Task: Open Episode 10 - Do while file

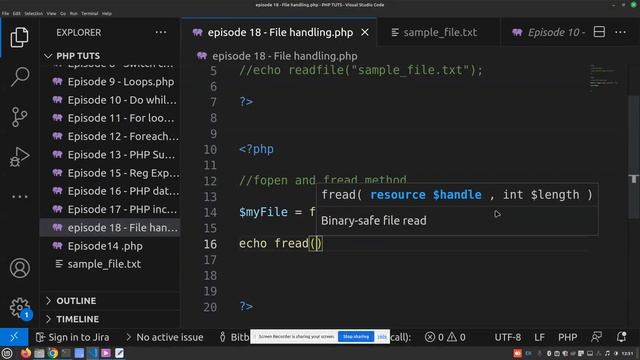Action: [110, 100]
